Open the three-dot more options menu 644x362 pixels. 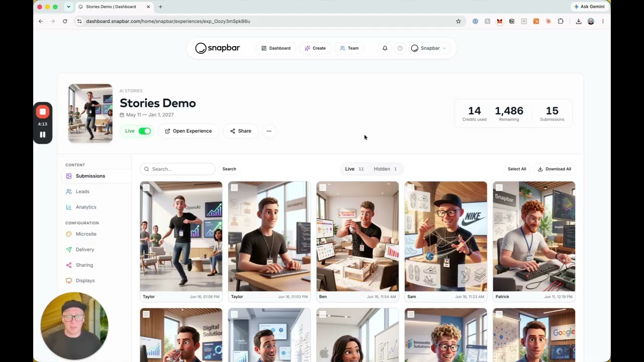click(x=269, y=131)
